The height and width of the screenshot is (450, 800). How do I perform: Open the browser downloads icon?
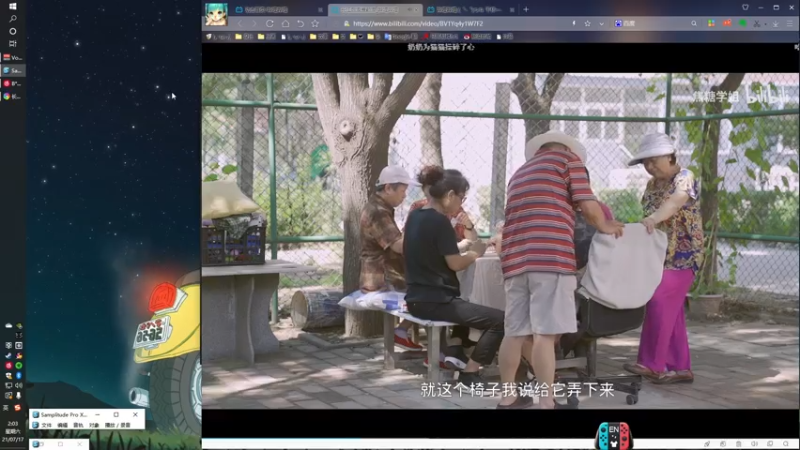pyautogui.click(x=776, y=23)
